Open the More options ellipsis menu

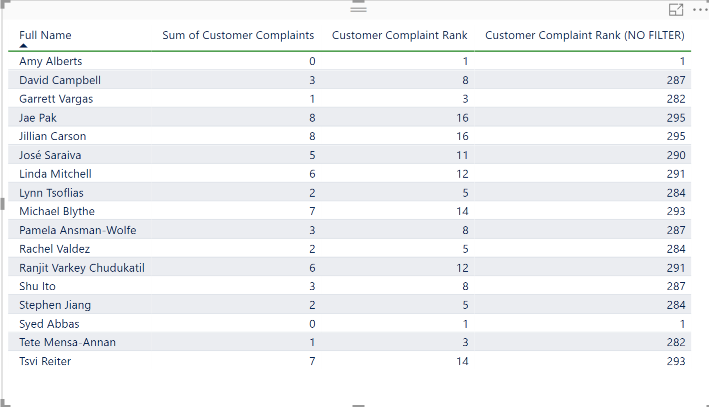[698, 9]
